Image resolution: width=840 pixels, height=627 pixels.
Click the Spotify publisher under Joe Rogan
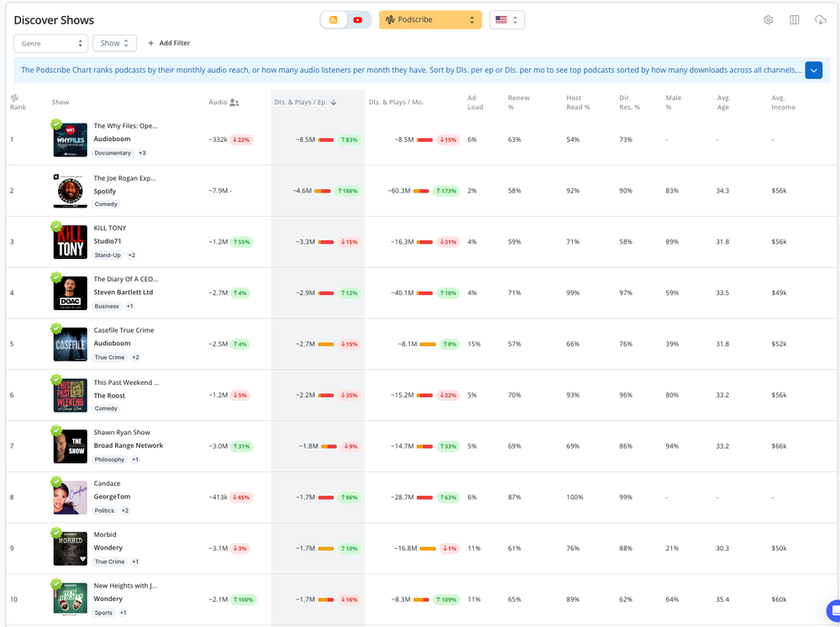point(105,192)
